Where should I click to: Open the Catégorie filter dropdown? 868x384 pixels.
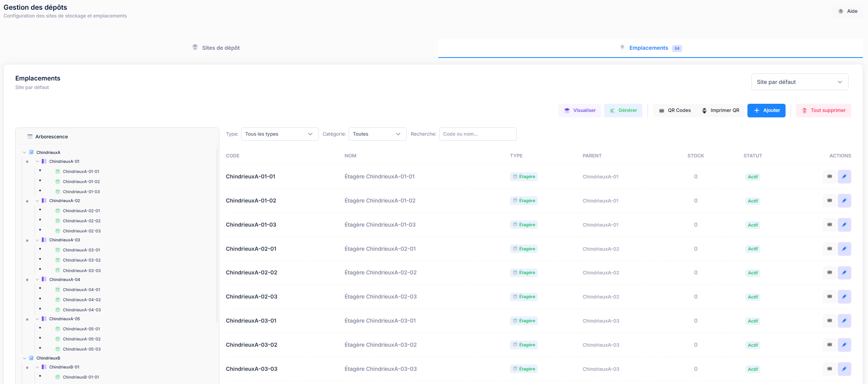click(377, 134)
